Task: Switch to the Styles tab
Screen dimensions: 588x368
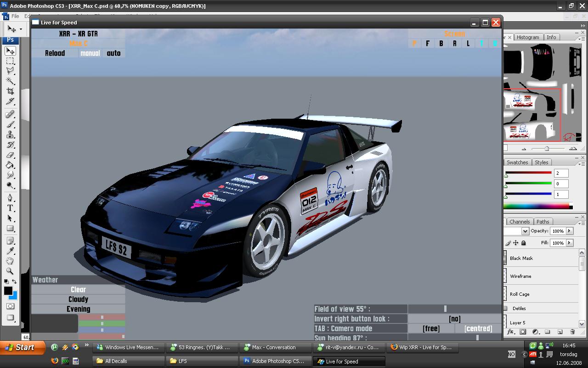Action: pos(541,162)
